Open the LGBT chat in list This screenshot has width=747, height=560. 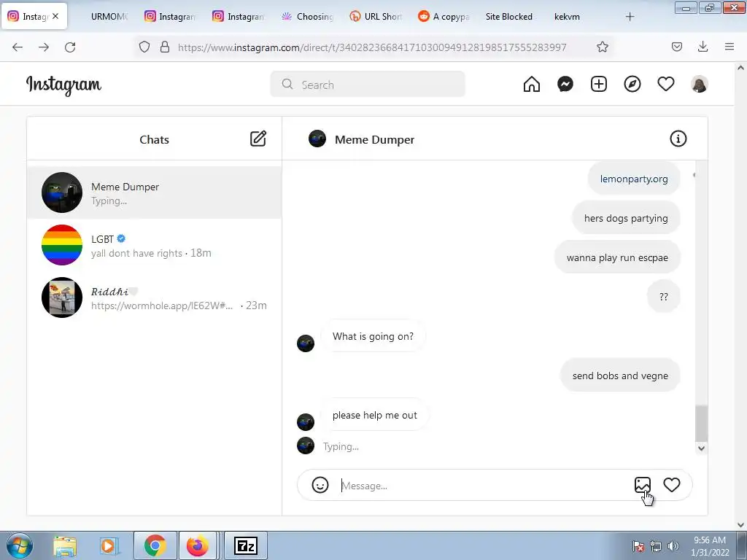pos(155,245)
